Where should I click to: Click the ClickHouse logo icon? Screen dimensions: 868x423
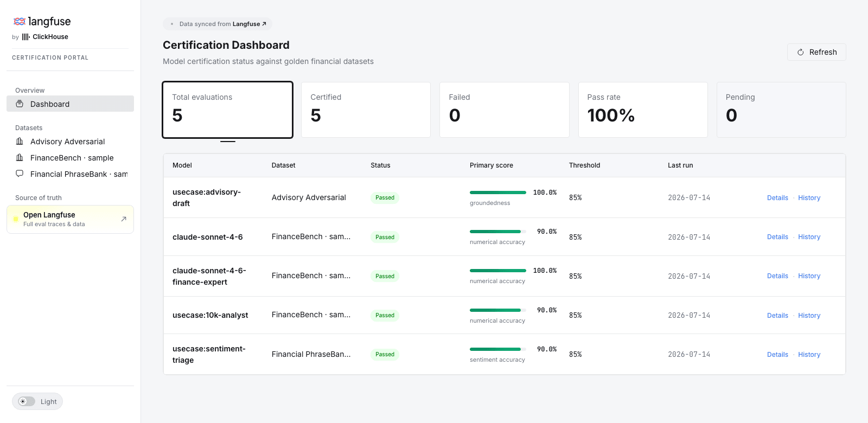(x=25, y=37)
